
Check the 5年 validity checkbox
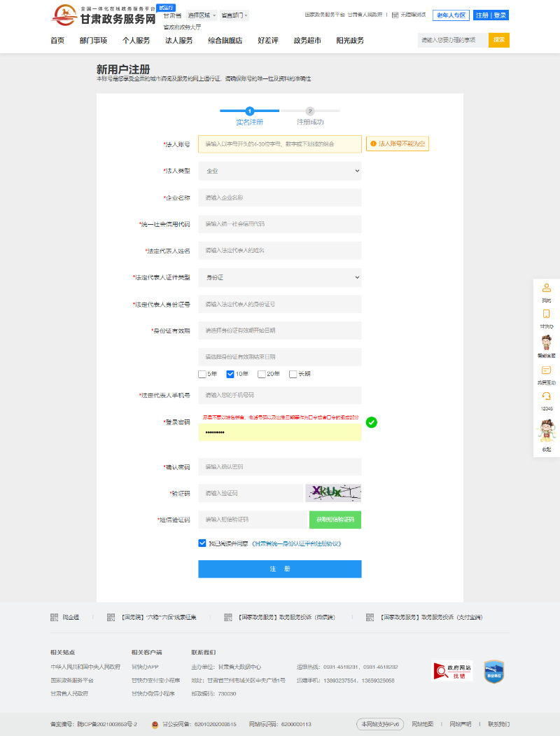pos(202,374)
